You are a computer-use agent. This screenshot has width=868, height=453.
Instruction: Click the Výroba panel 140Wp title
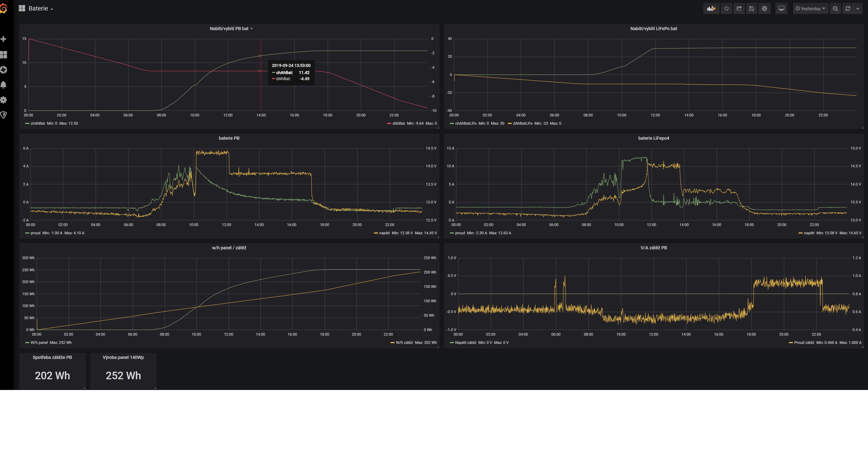123,357
